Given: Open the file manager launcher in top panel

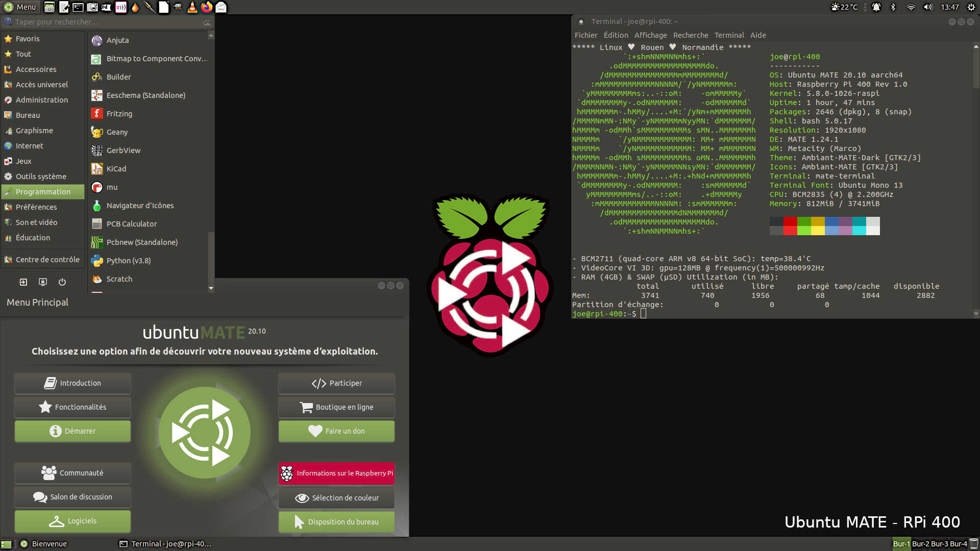Looking at the screenshot, I should [50, 7].
